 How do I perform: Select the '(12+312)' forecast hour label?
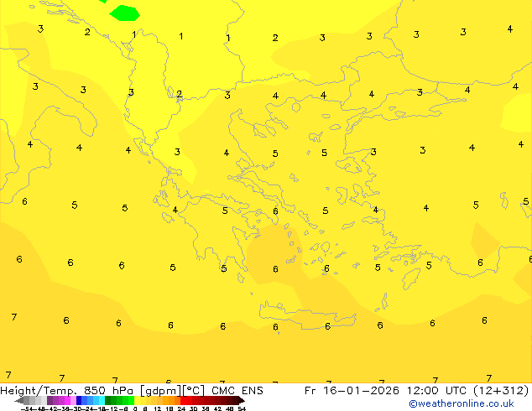point(500,391)
